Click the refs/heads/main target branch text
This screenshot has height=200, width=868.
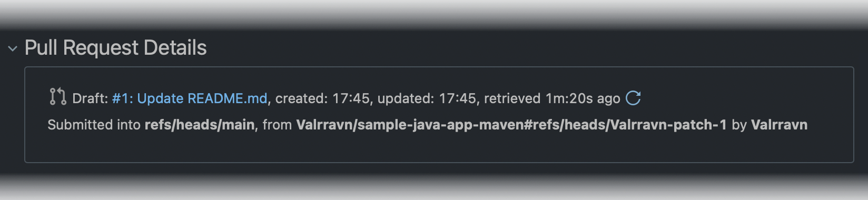click(200, 125)
